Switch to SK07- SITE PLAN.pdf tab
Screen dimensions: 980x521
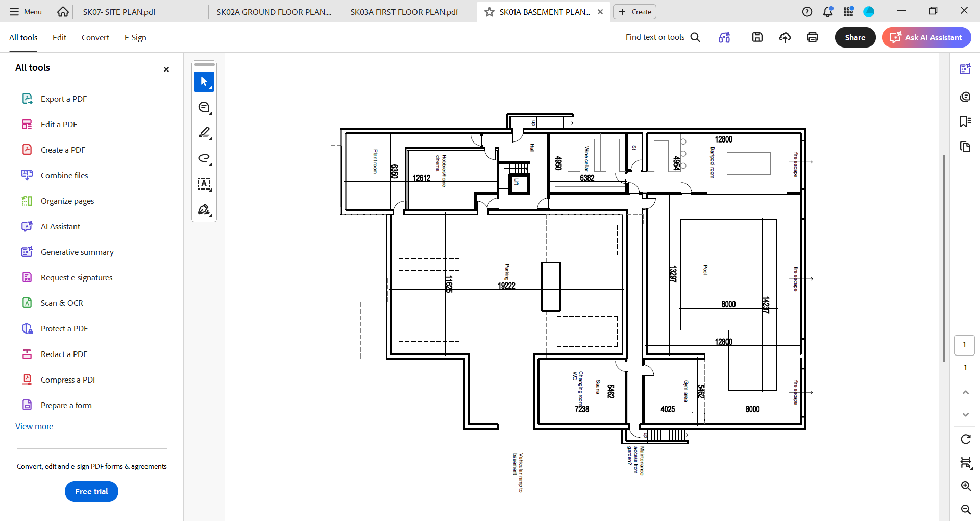click(x=119, y=12)
